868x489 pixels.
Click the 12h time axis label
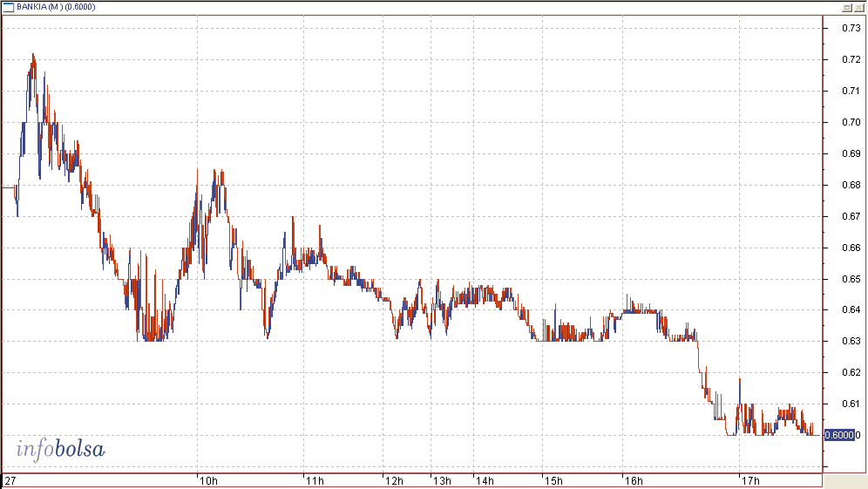pyautogui.click(x=394, y=480)
